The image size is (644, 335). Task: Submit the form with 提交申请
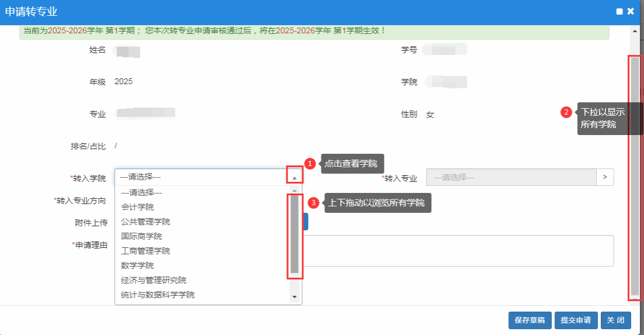pos(576,320)
